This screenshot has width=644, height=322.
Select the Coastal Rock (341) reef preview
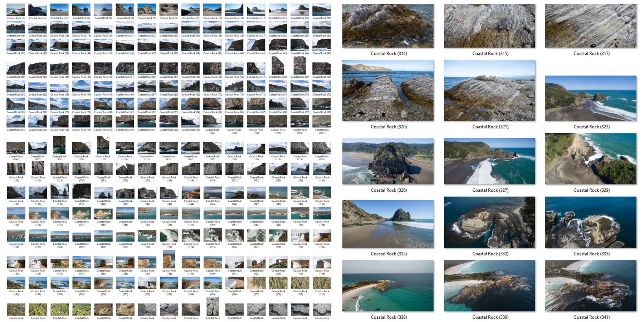(x=590, y=286)
